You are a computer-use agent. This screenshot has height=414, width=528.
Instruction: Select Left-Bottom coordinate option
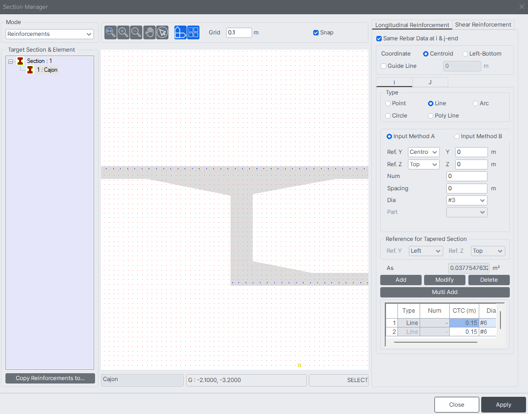pos(465,54)
